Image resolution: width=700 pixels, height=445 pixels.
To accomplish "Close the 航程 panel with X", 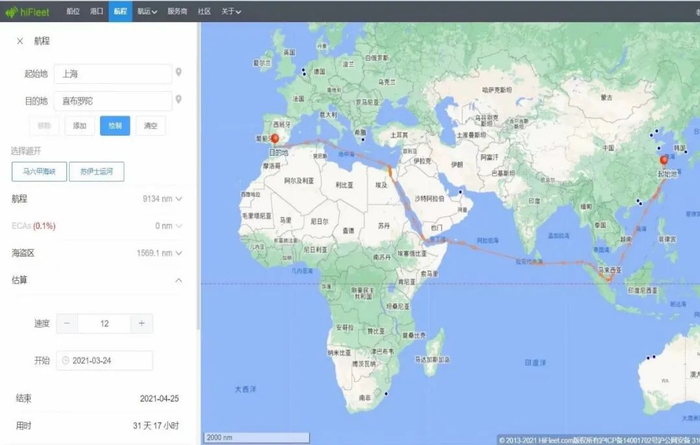I will (x=20, y=41).
